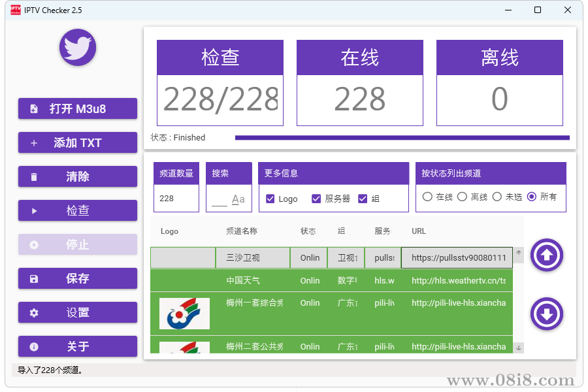The image size is (588, 392).
Task: Click the search input field
Action: [220, 199]
